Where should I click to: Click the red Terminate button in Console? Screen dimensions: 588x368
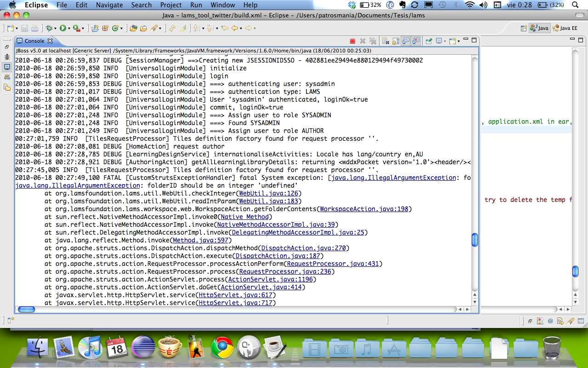(352, 41)
